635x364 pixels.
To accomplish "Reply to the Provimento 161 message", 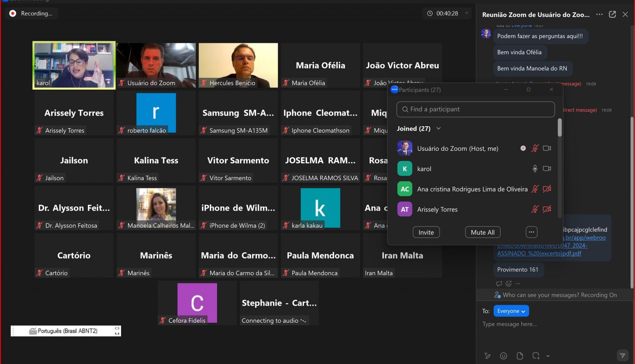I will click(x=499, y=283).
